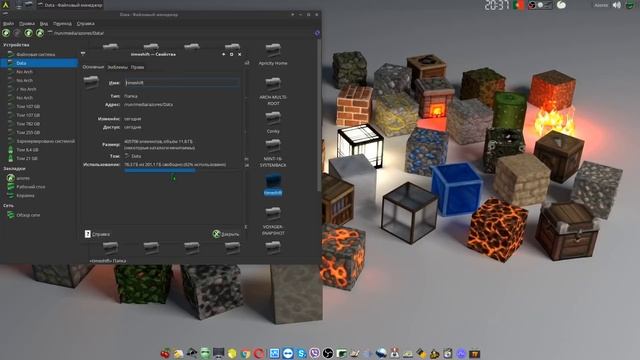
Task: Select the Том 21 GB volume
Action: tap(39, 158)
